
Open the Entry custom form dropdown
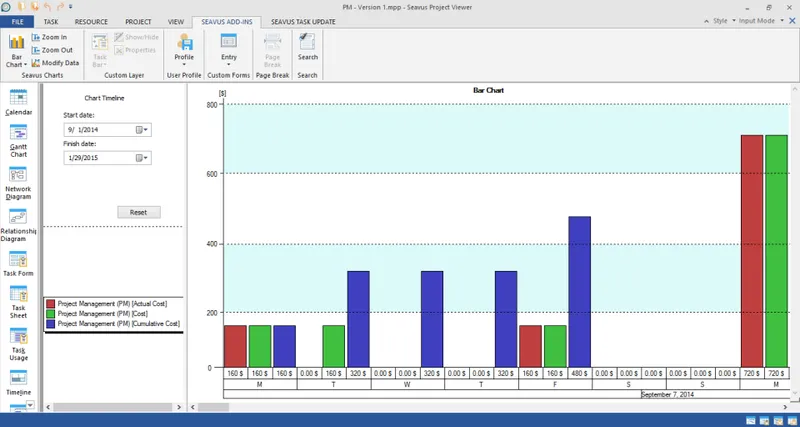click(x=229, y=51)
